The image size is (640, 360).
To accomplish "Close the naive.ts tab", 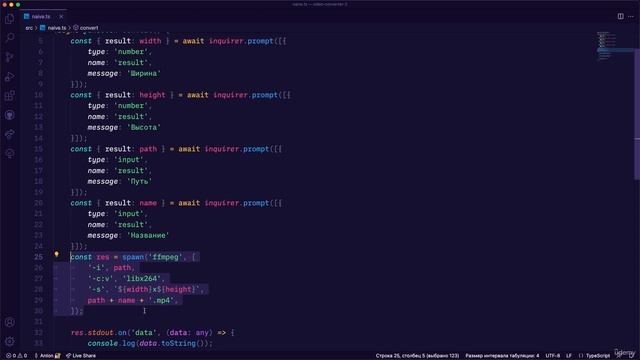I will click(61, 16).
